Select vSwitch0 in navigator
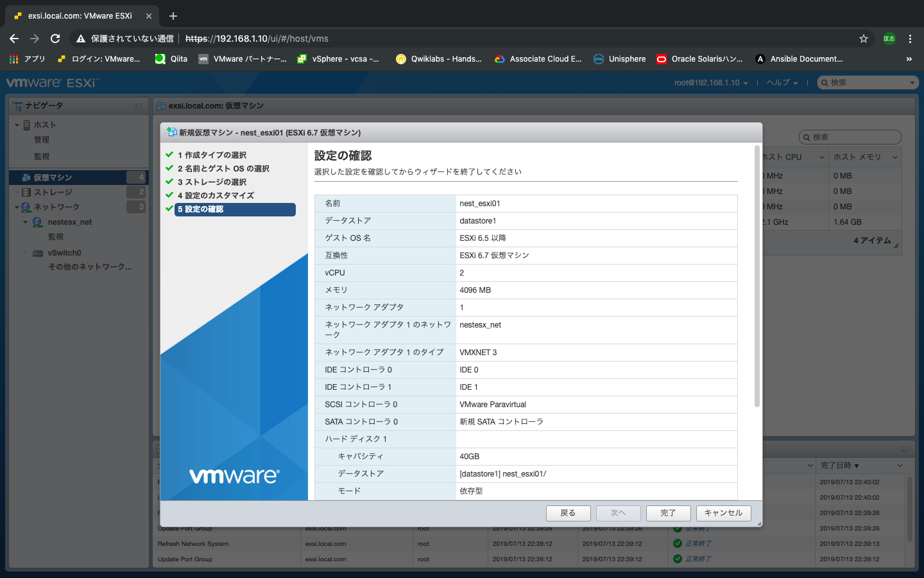This screenshot has width=924, height=578. [64, 253]
